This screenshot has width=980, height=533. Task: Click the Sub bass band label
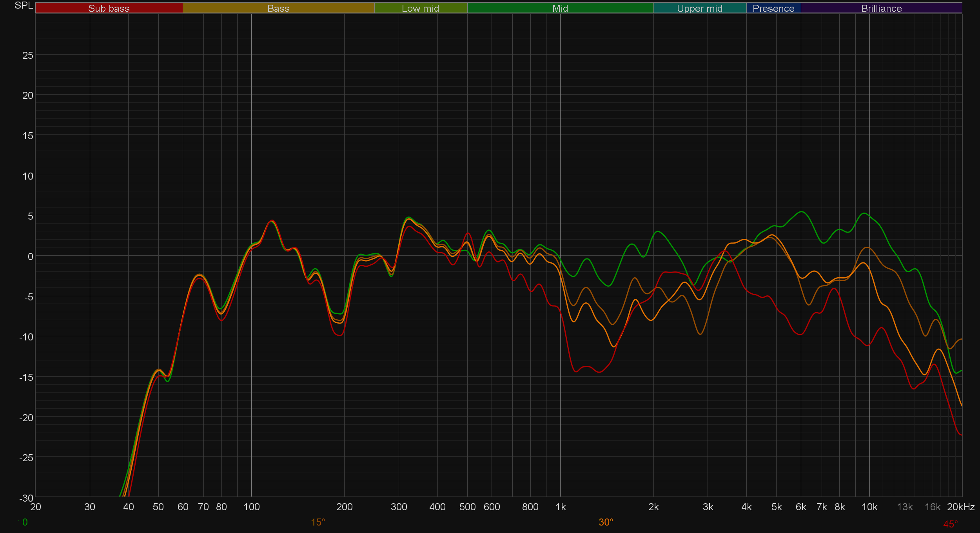pos(109,8)
